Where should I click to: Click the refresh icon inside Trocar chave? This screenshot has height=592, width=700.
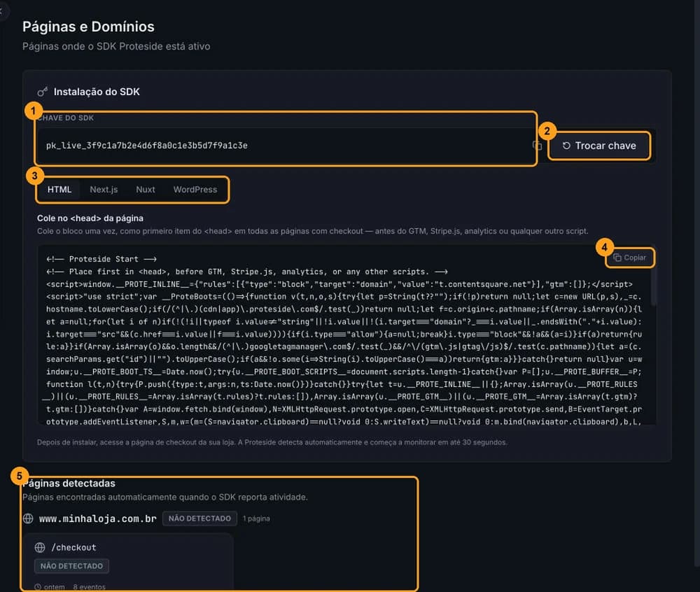tap(566, 146)
